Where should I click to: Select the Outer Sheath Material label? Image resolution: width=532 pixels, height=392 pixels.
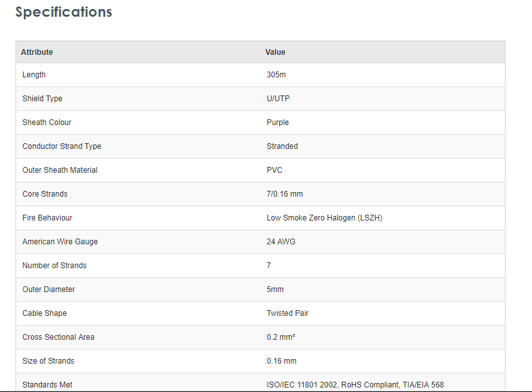pos(60,170)
